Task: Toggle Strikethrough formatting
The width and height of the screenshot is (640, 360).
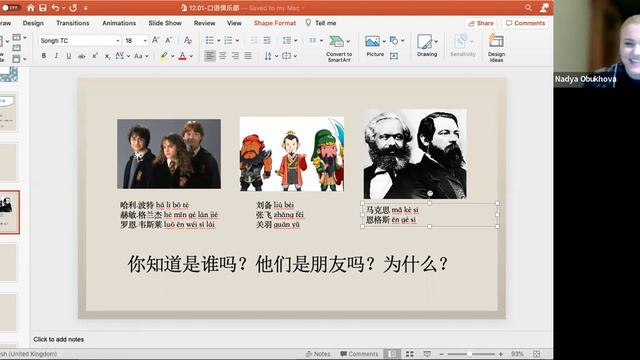Action: 82,56
